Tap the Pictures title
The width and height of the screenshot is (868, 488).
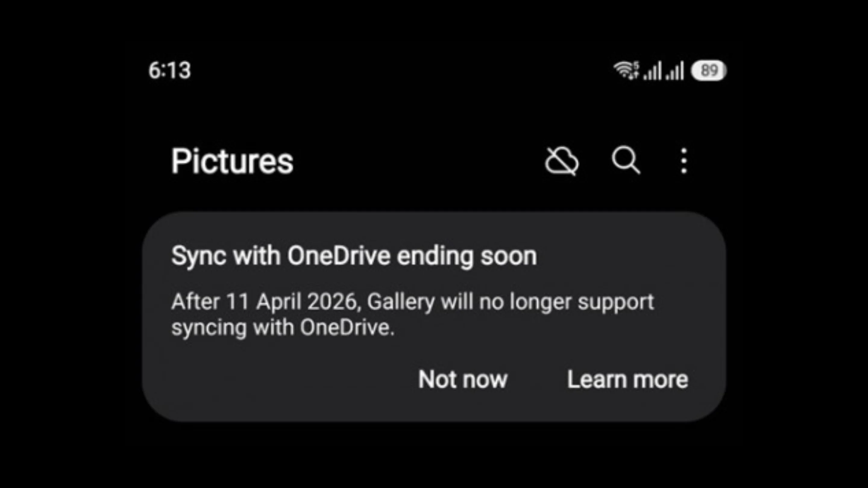[232, 161]
